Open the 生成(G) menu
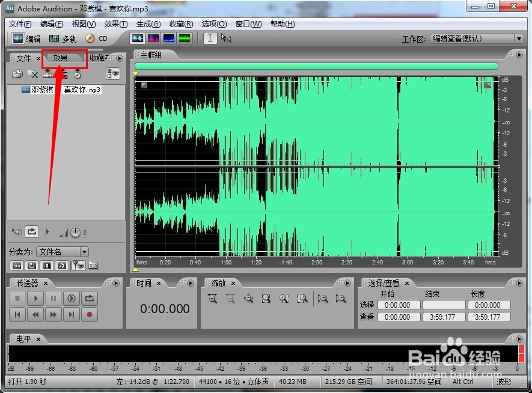Image resolution: width=532 pixels, height=393 pixels. click(x=148, y=23)
